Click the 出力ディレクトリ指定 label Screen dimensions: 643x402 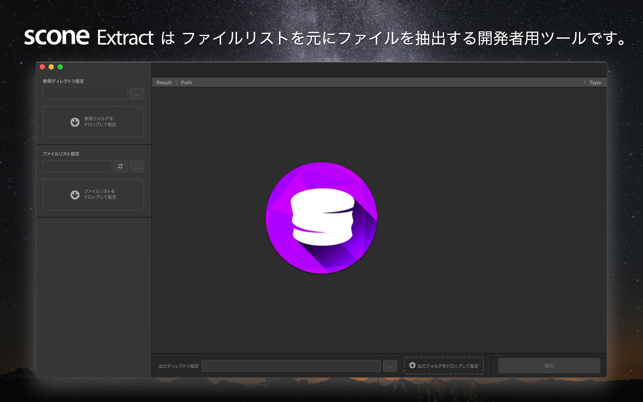[x=178, y=366]
